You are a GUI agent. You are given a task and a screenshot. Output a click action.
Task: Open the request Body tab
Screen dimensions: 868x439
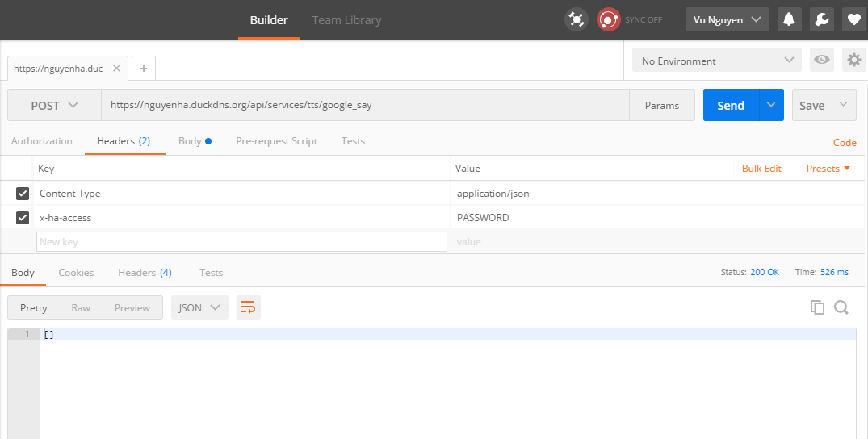coord(195,140)
